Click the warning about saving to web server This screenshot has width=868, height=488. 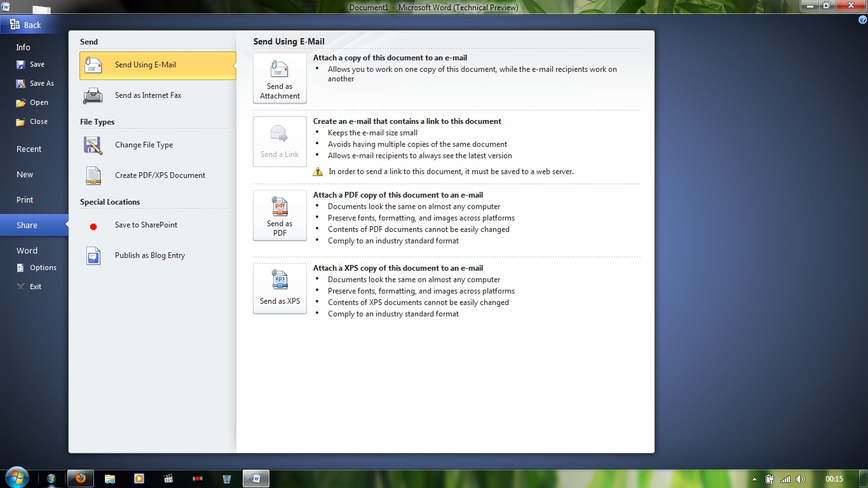pos(451,172)
